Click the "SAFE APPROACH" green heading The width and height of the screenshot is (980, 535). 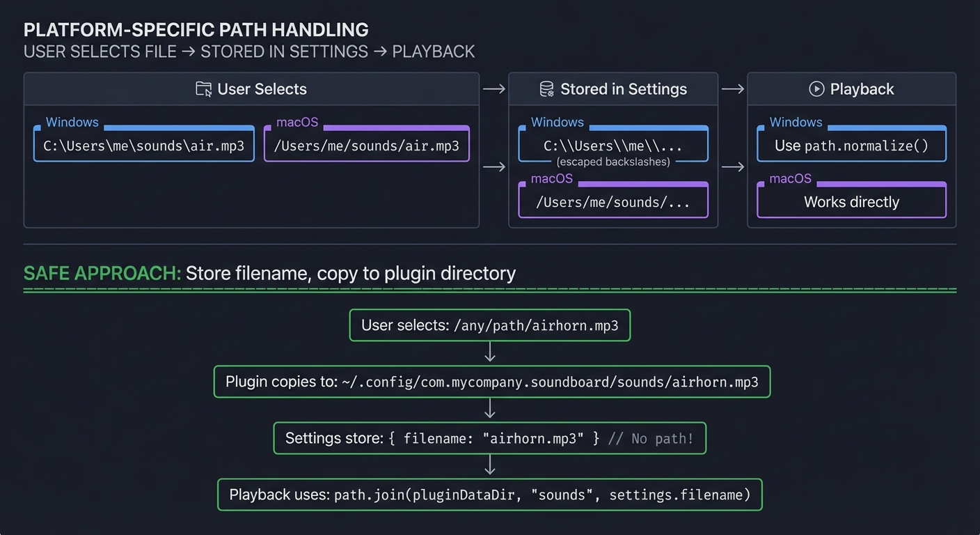[101, 273]
